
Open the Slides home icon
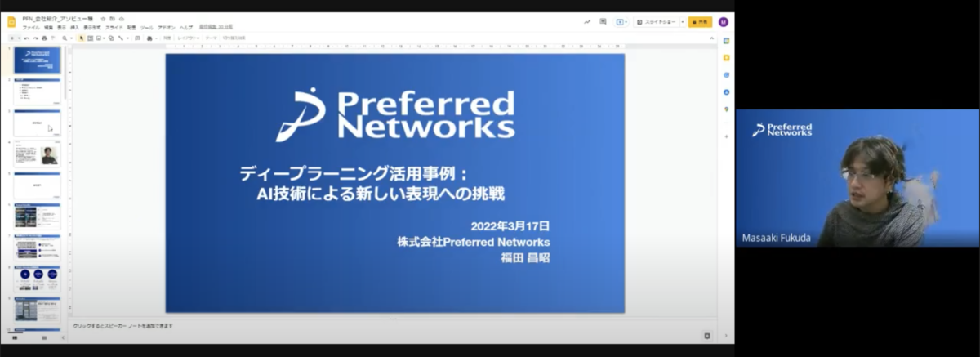tap(11, 21)
